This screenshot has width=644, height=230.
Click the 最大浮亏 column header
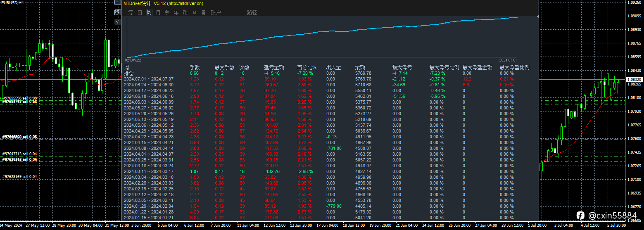pos(402,67)
